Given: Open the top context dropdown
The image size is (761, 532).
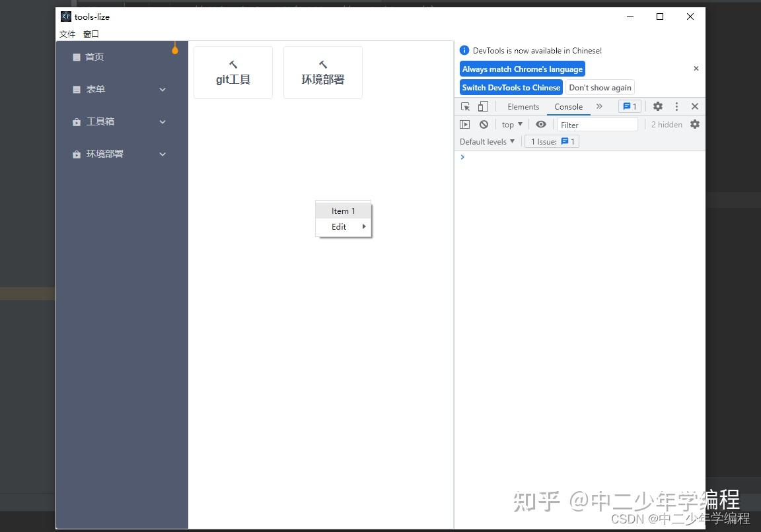Looking at the screenshot, I should pos(512,125).
